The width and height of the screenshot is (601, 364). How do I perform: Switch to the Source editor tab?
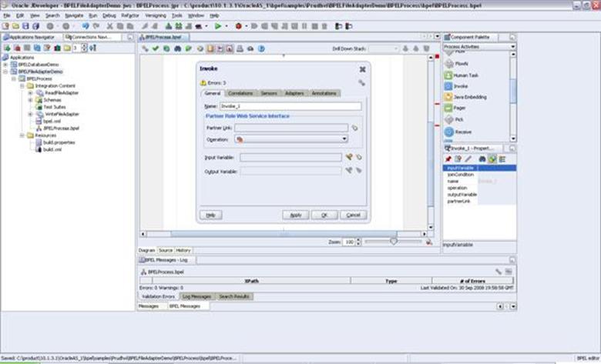pos(166,250)
